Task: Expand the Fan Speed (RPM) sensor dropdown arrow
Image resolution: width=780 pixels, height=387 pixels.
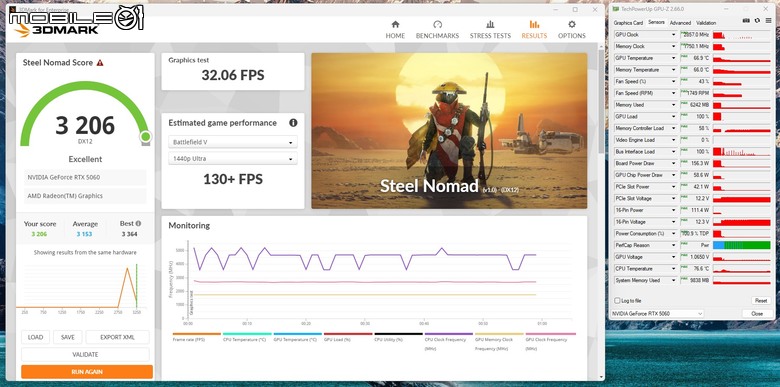Action: coord(674,93)
